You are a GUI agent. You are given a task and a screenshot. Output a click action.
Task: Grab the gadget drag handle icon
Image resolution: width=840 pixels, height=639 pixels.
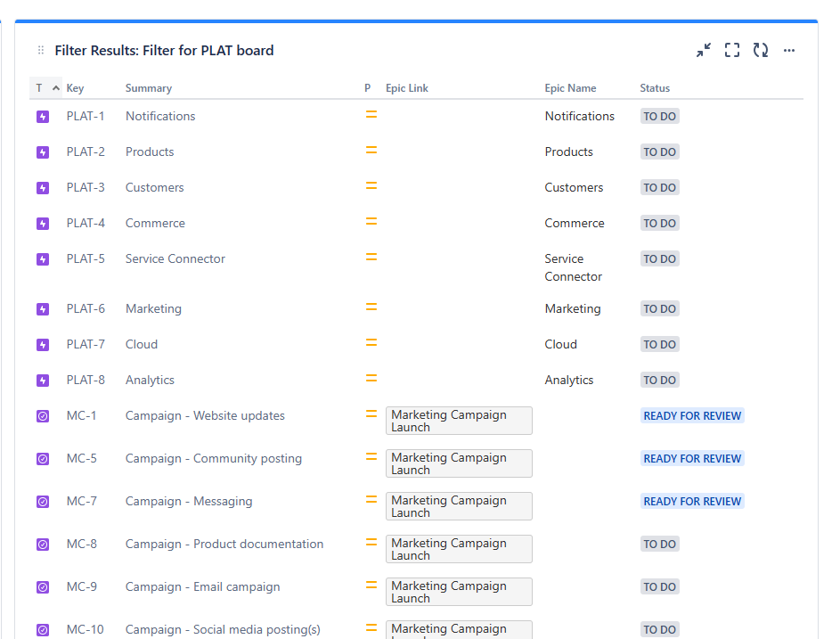click(x=41, y=51)
